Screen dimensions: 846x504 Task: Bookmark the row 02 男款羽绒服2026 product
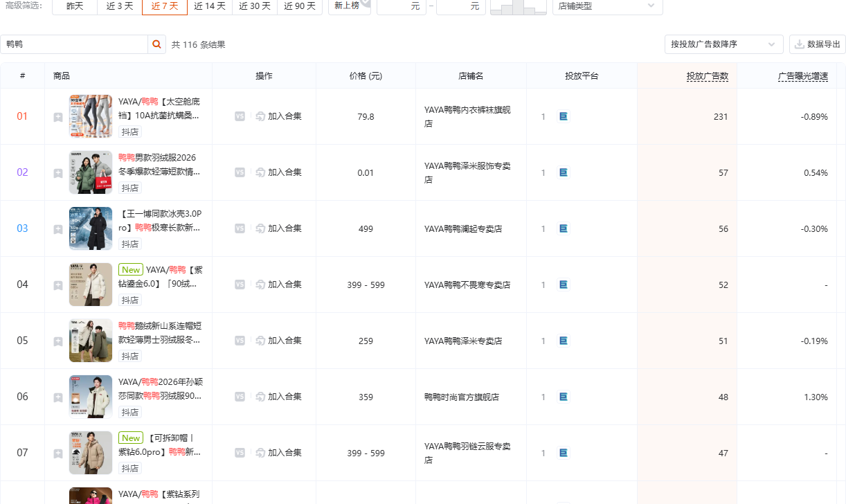[x=58, y=173]
